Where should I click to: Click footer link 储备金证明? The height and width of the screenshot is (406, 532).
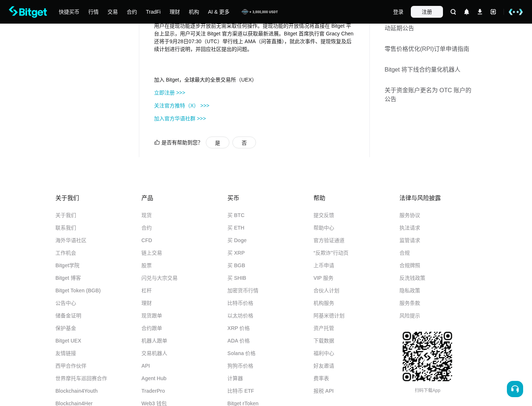point(68,316)
